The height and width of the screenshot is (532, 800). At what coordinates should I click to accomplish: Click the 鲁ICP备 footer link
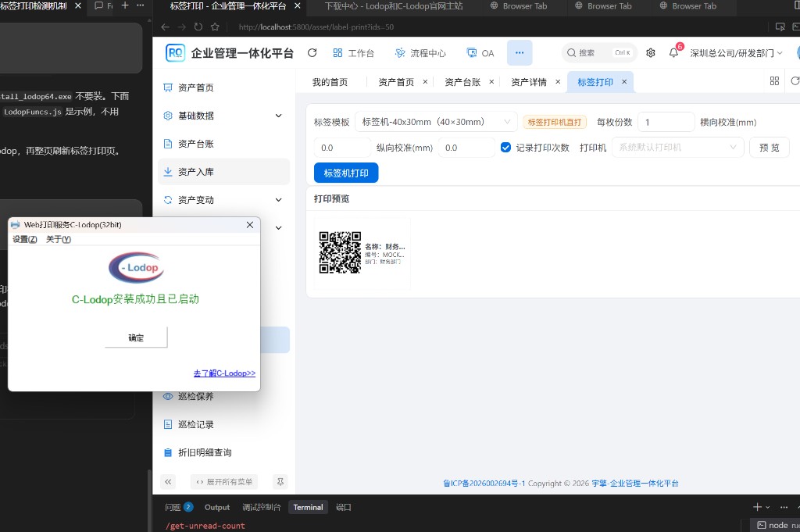tap(484, 483)
